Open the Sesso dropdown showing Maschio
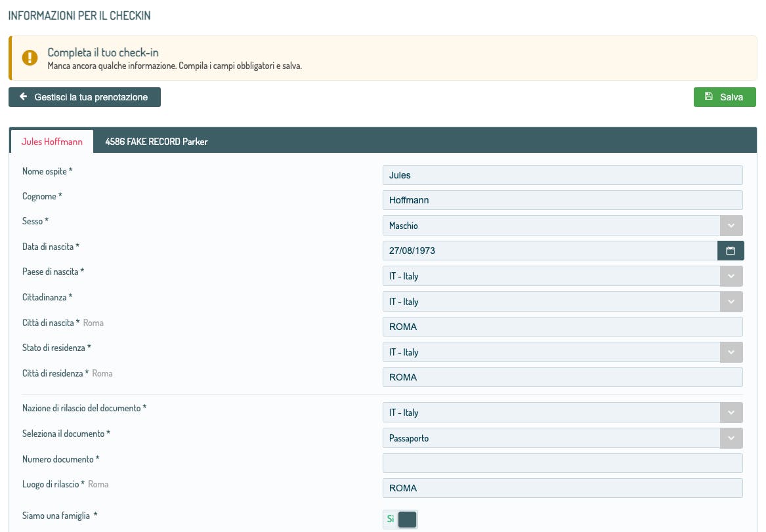This screenshot has height=532, width=766. (563, 226)
